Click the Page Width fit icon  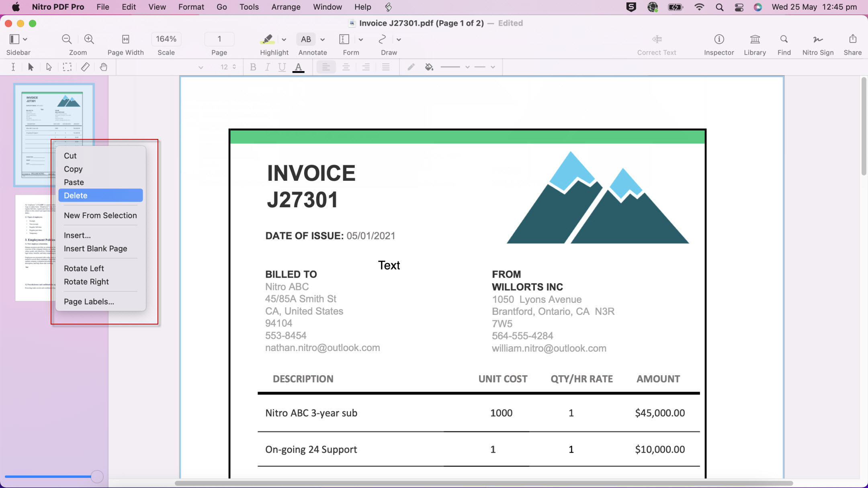(125, 39)
